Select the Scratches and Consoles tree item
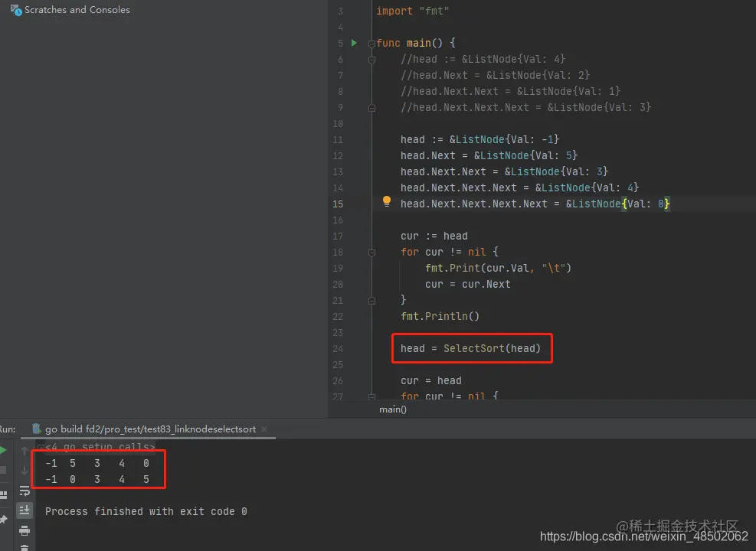The image size is (756, 551). pos(70,10)
